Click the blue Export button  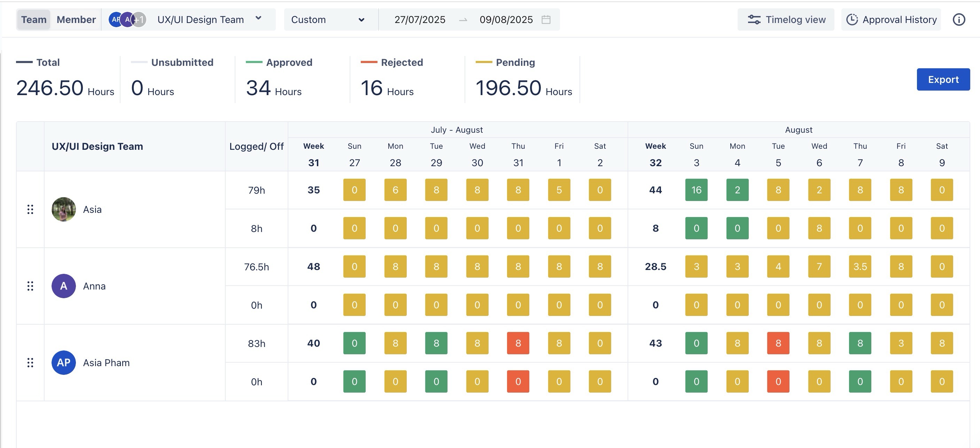click(x=943, y=79)
